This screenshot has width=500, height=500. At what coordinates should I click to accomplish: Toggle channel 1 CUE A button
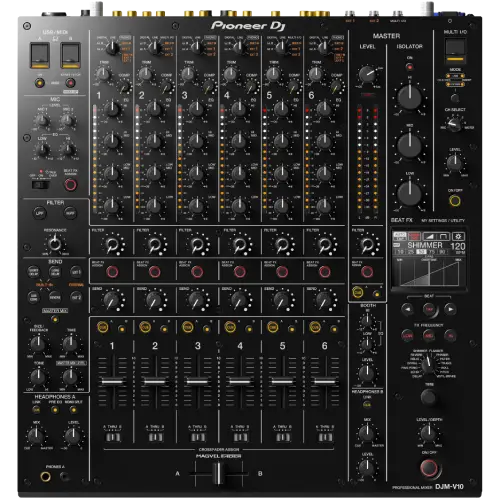click(102, 327)
